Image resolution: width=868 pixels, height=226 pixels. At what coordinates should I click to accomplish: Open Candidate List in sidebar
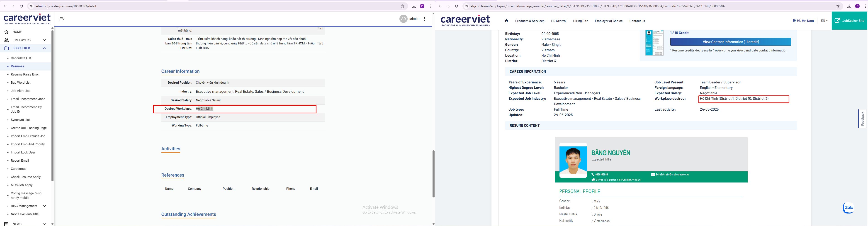pyautogui.click(x=21, y=58)
